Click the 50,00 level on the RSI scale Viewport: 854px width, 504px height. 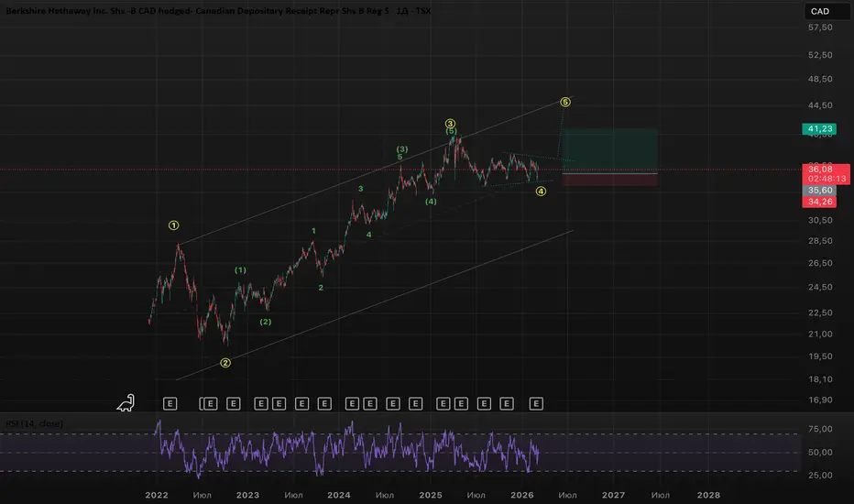click(x=820, y=453)
